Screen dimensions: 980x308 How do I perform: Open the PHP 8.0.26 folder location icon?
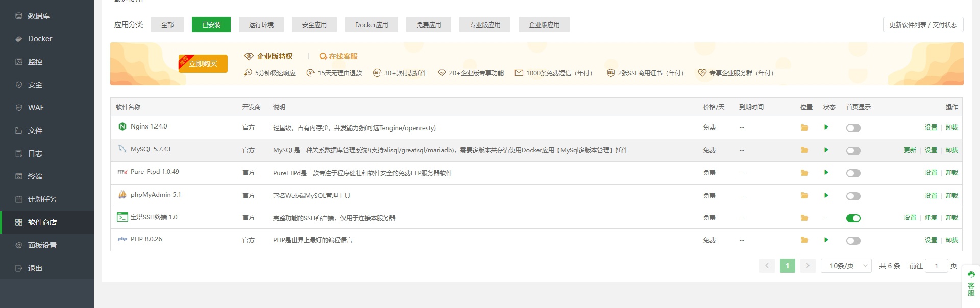pyautogui.click(x=804, y=240)
